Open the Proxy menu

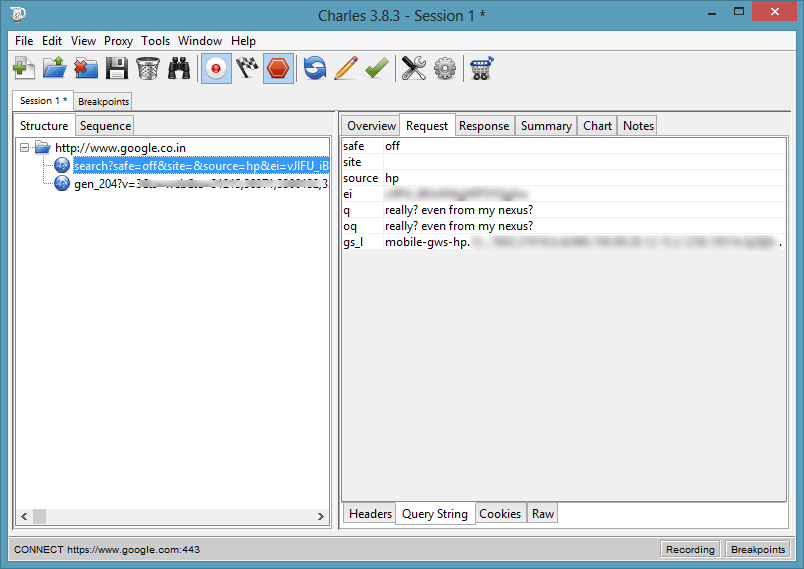point(118,41)
